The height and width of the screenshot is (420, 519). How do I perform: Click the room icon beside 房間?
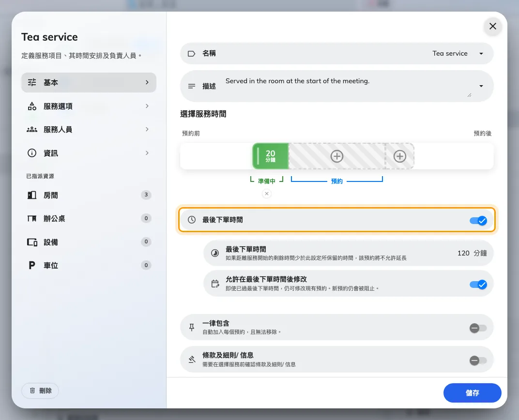32,195
